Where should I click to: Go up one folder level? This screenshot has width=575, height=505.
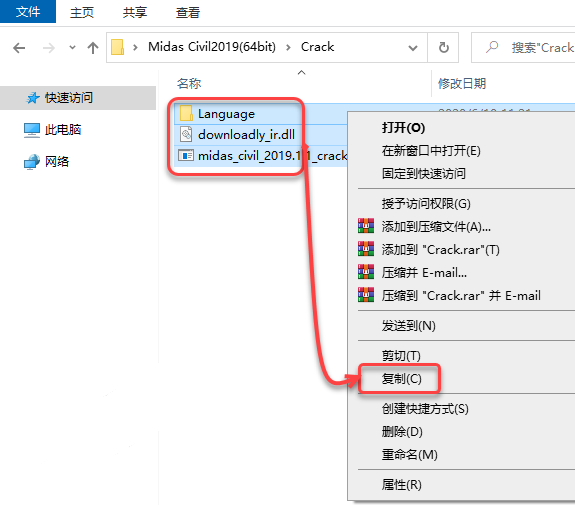pyautogui.click(x=93, y=48)
